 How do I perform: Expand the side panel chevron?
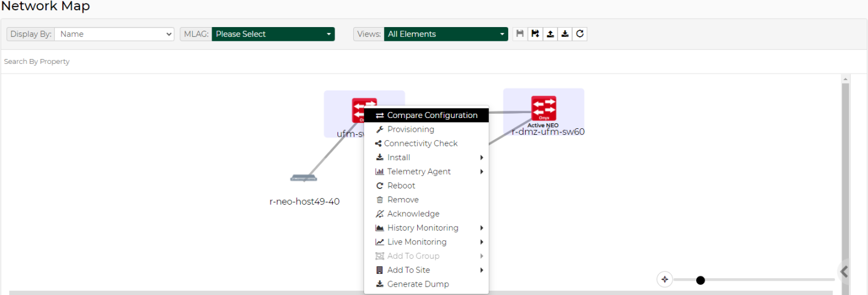(844, 272)
